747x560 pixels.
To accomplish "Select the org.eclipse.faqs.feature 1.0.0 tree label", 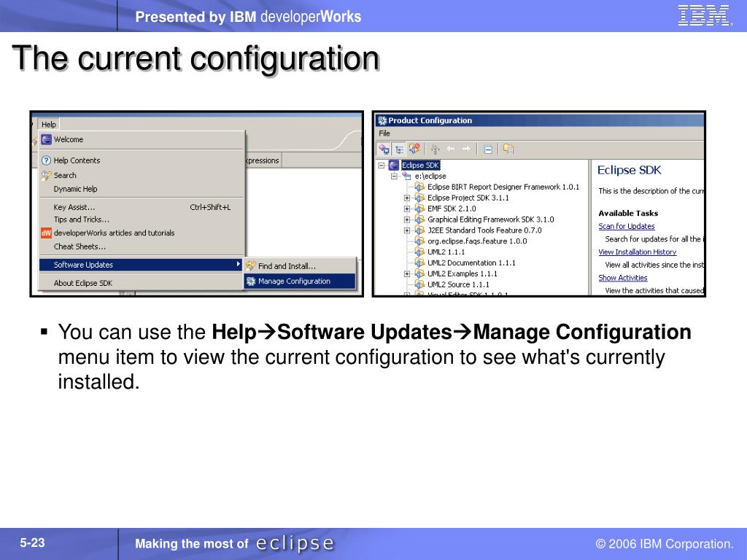I will (x=477, y=241).
